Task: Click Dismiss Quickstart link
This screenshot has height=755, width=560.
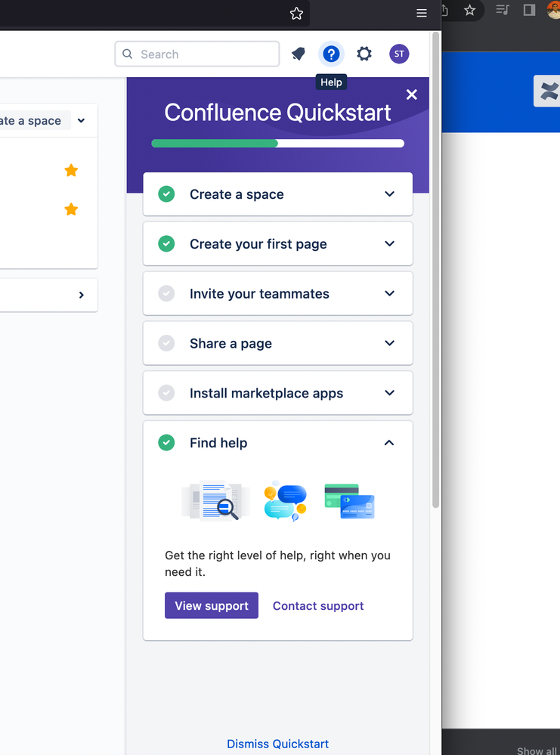Action: 278,744
